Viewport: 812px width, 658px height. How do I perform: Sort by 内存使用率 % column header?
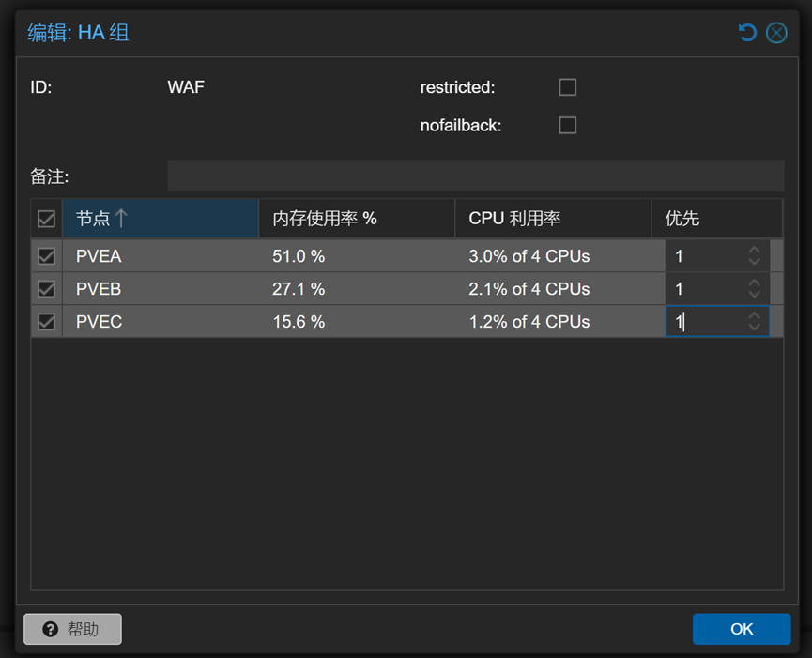(x=357, y=219)
